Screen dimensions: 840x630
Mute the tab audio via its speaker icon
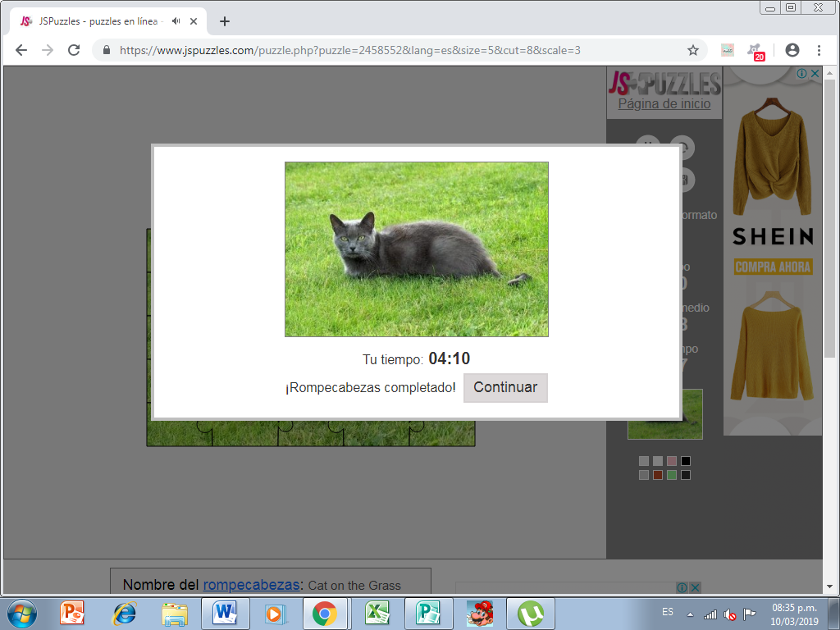176,21
